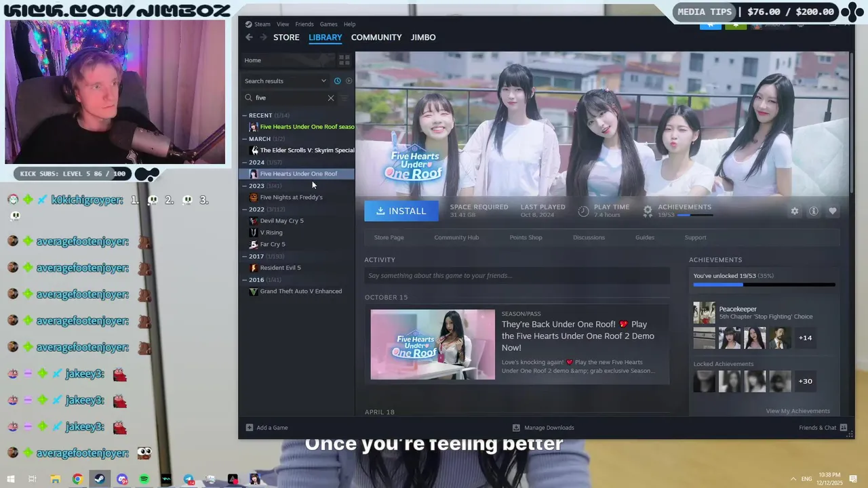The width and height of the screenshot is (868, 488).
Task: Open game settings gear icon
Action: point(795,211)
